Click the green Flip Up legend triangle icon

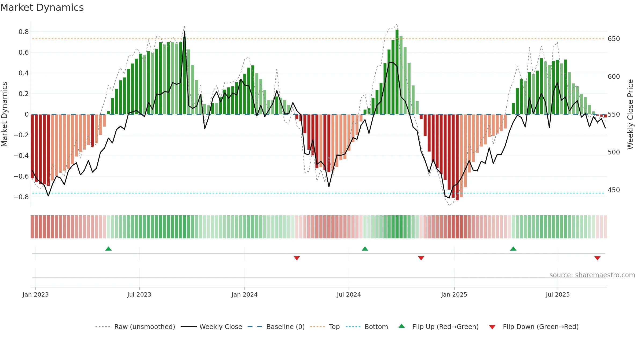[402, 326]
